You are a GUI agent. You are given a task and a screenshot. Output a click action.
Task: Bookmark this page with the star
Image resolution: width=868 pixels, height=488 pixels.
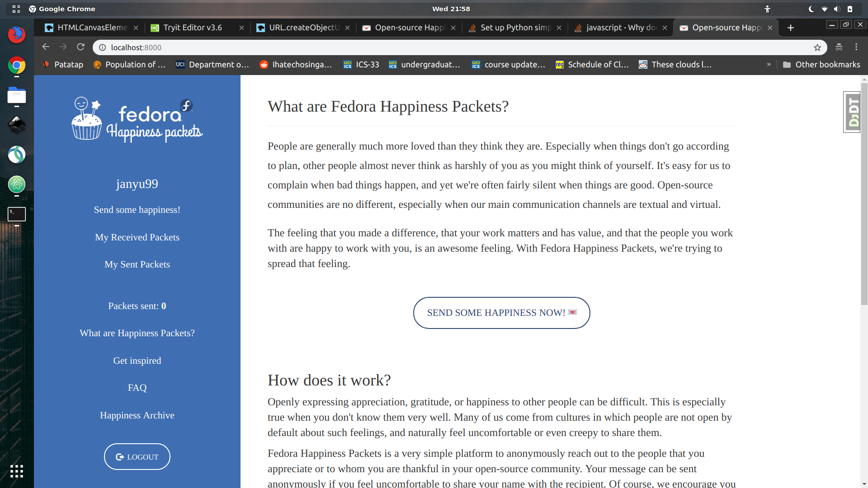click(x=817, y=47)
